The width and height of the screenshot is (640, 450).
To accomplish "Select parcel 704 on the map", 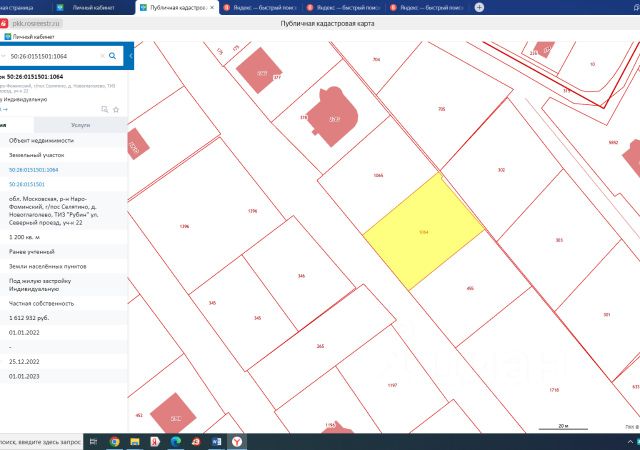I will [376, 59].
